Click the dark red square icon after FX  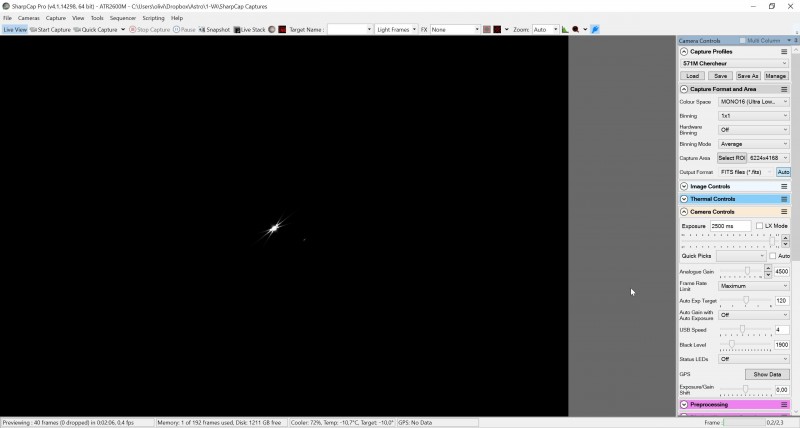497,30
